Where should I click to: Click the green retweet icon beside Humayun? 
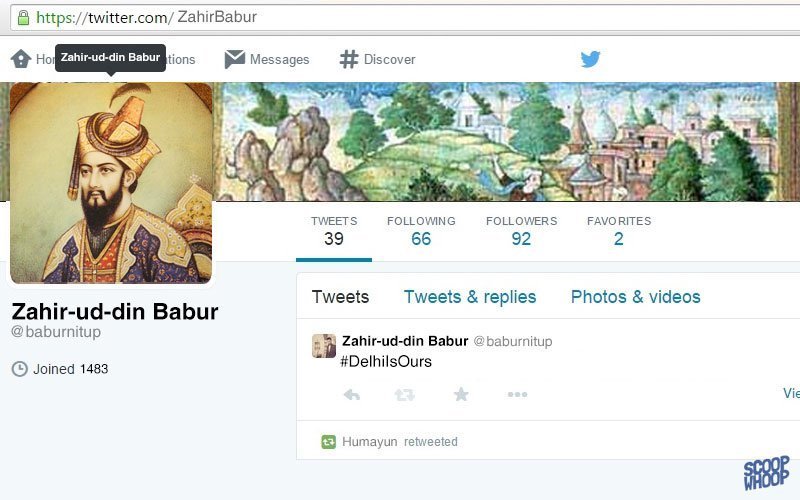[329, 442]
